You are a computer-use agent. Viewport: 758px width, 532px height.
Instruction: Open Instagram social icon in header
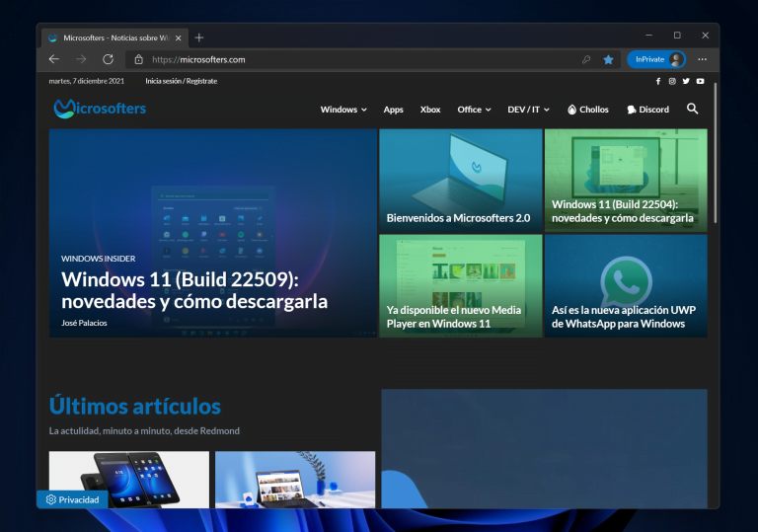pos(672,81)
